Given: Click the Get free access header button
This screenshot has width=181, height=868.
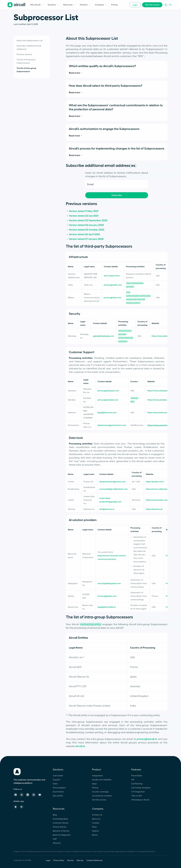Looking at the screenshot, I should [x=152, y=5].
